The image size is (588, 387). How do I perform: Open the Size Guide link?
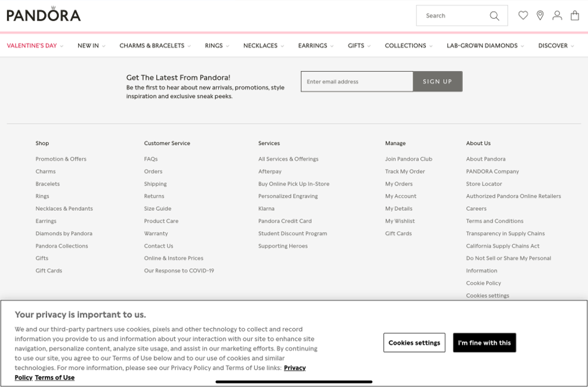pos(157,209)
